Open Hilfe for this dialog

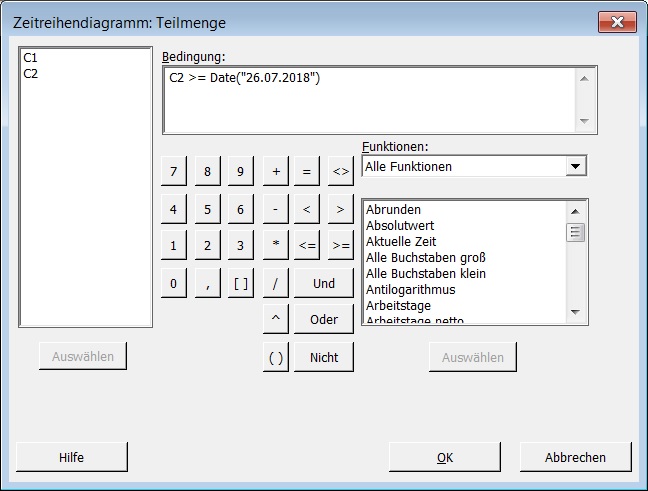(x=71, y=457)
